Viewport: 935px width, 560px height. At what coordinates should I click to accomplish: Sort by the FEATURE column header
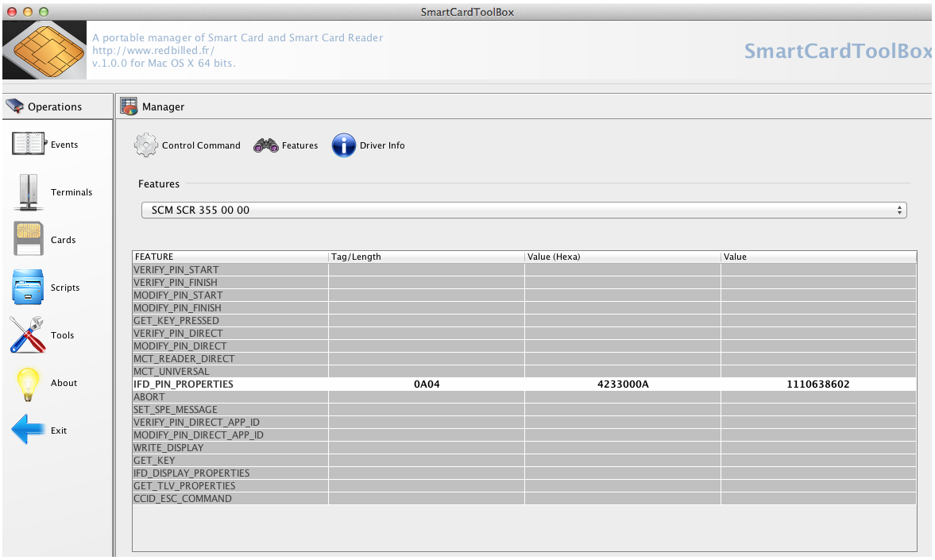tap(230, 257)
